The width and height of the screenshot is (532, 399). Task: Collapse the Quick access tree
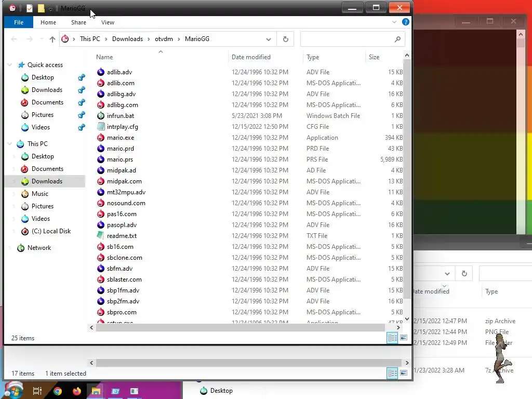coord(10,65)
